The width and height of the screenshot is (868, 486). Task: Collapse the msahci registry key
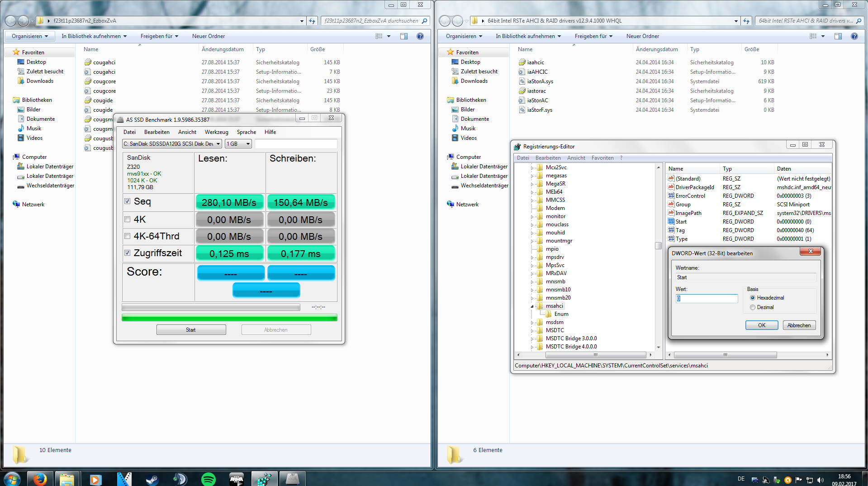point(532,306)
